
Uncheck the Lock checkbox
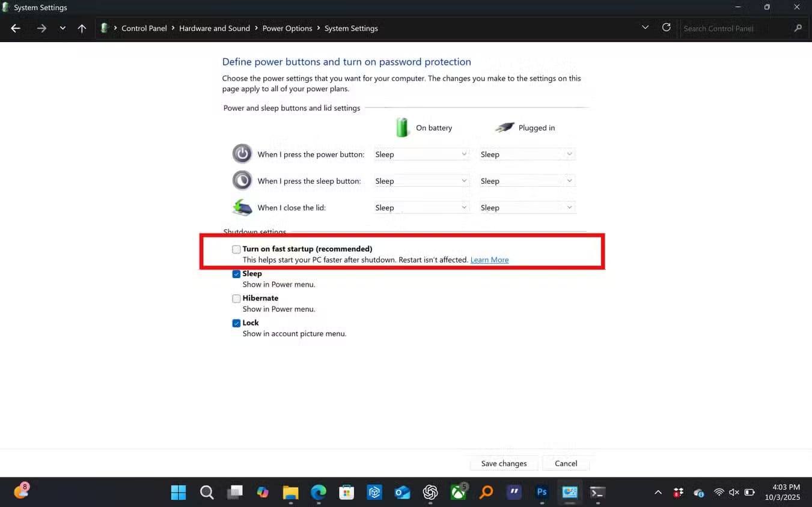pyautogui.click(x=236, y=323)
